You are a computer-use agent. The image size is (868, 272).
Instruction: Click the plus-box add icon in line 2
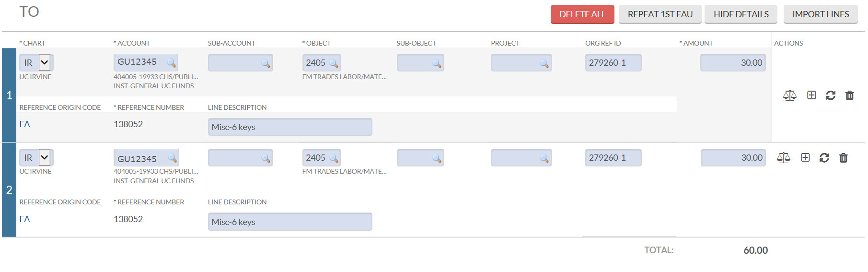click(805, 158)
